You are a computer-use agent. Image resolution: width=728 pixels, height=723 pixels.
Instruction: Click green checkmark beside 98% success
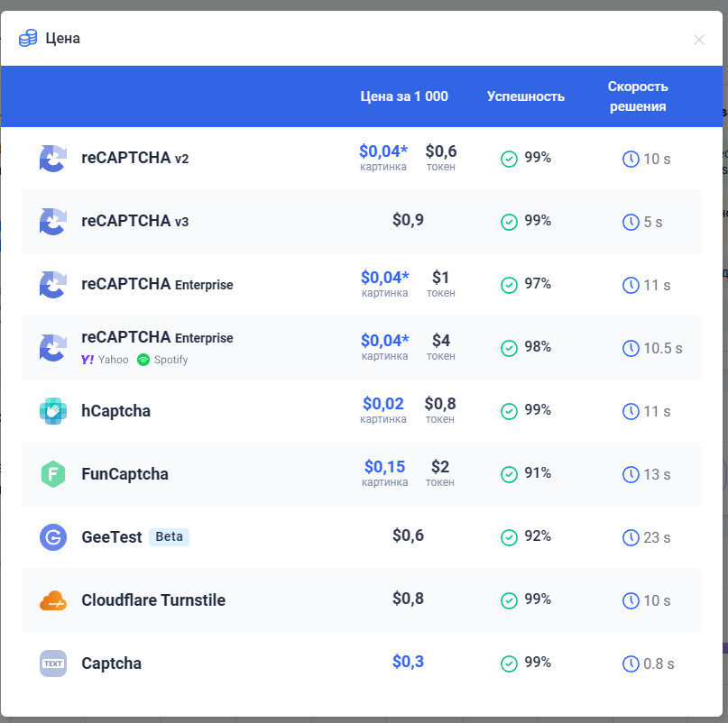tap(509, 348)
